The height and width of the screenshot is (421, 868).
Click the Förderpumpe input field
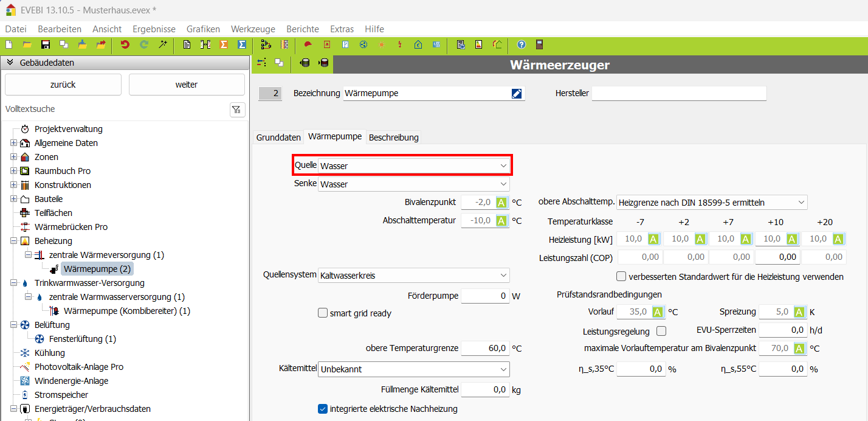(x=485, y=296)
